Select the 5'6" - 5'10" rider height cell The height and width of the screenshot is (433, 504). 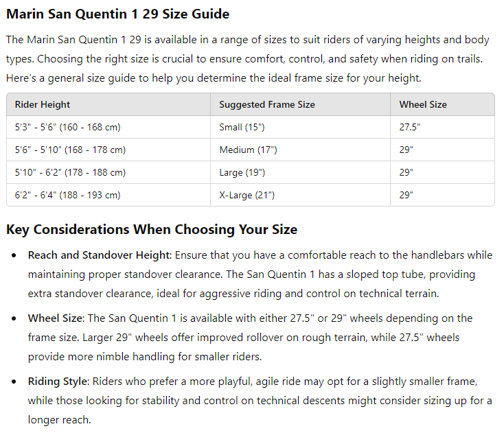[x=70, y=150]
